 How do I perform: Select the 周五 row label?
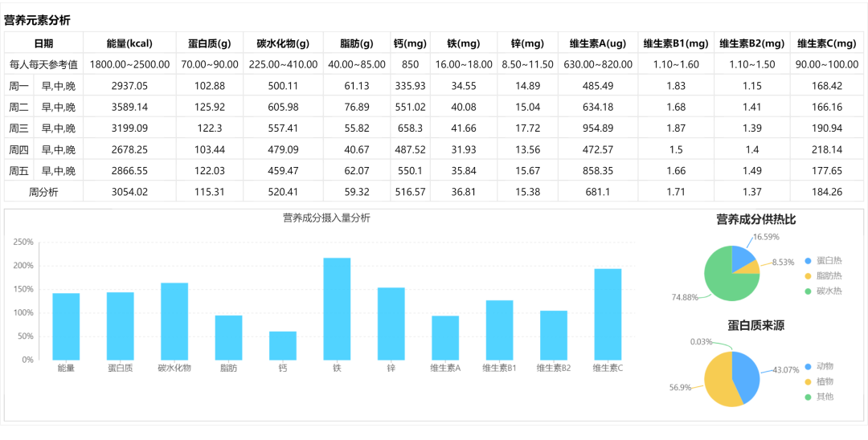coord(18,171)
